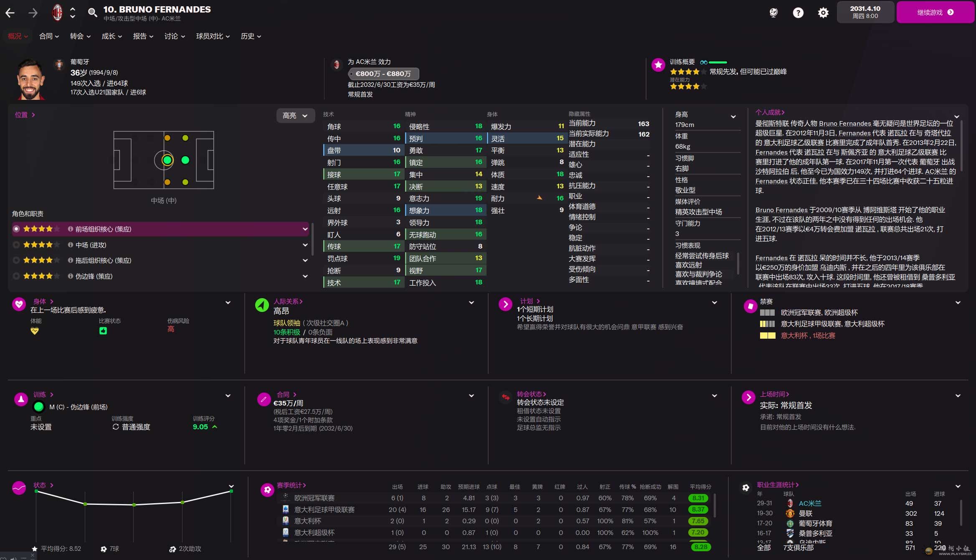Select the 拖后组织核心 (策应) role radio button
Screen dimensions: 976x560
16,260
